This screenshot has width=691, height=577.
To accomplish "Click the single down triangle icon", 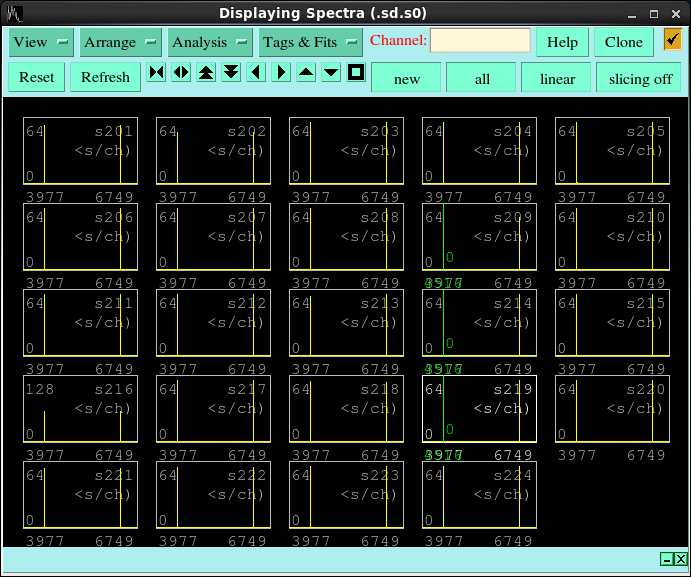I will tap(331, 73).
